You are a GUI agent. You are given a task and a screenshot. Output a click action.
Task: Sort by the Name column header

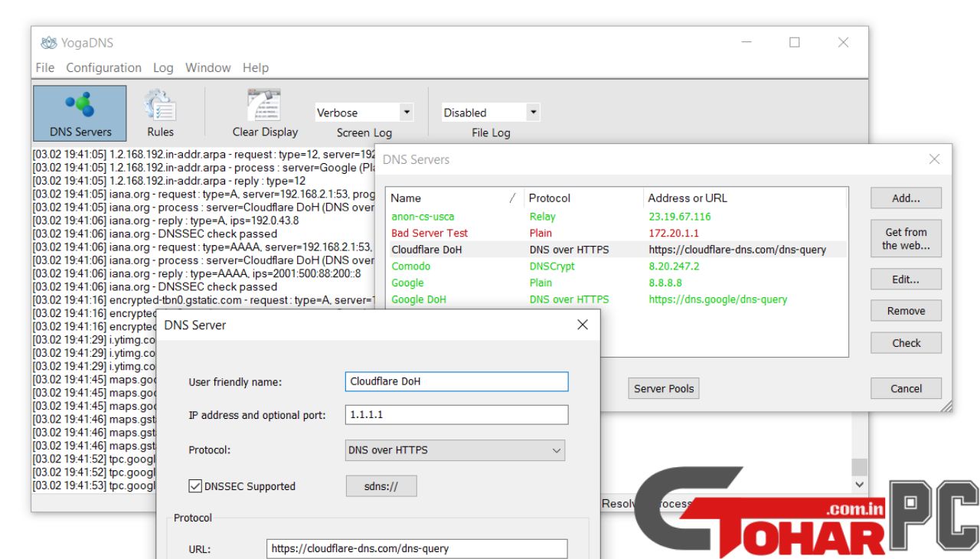[x=454, y=198]
